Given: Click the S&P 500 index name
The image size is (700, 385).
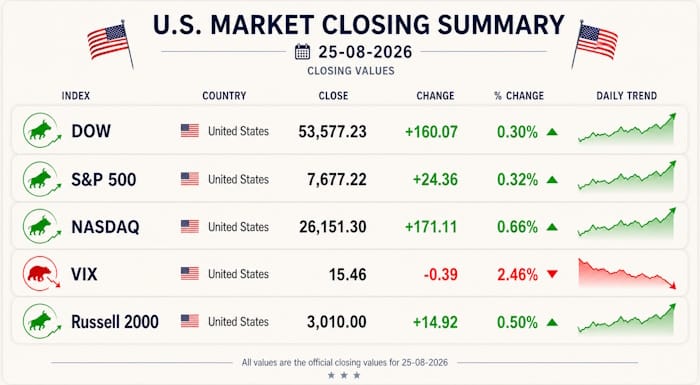Looking at the screenshot, I should pyautogui.click(x=104, y=179).
